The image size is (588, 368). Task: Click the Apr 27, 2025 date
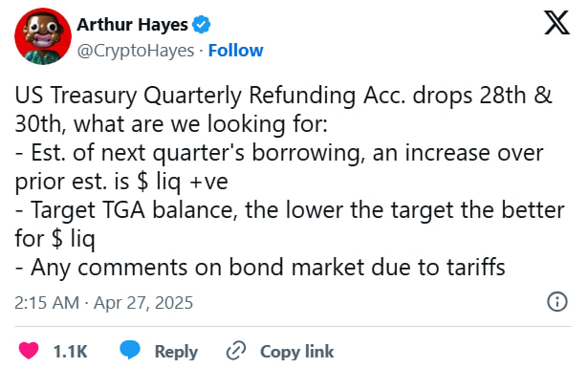pos(143,302)
